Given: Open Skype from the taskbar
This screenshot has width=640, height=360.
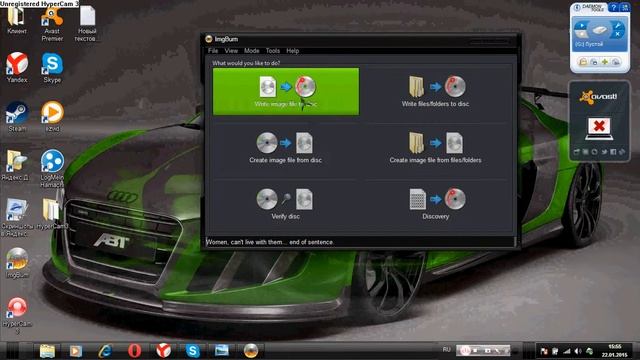Looking at the screenshot, I should pos(193,351).
